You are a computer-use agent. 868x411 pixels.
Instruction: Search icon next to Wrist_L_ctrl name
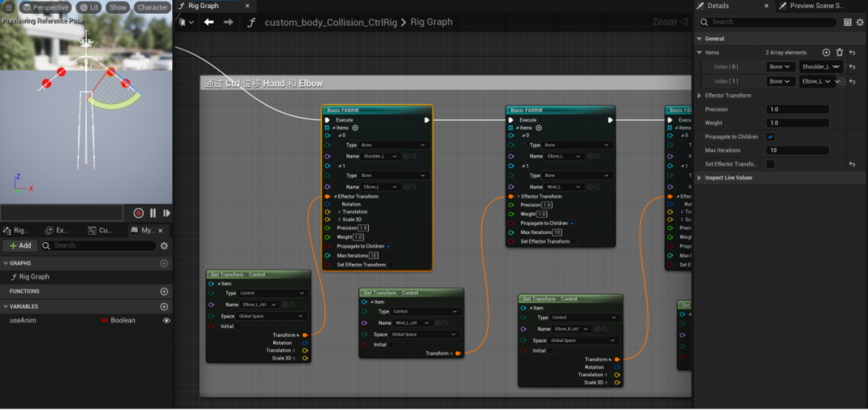[444, 323]
